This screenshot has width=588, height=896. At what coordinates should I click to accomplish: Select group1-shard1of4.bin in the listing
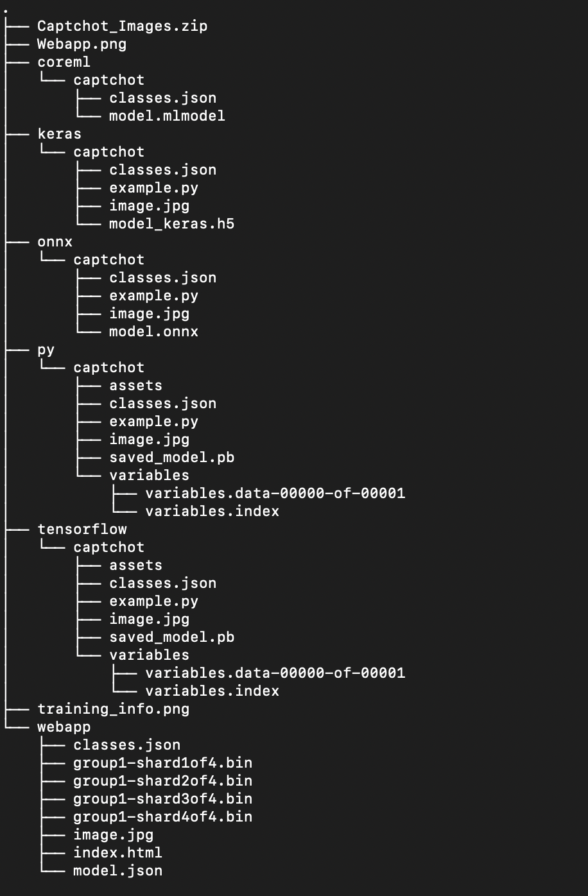coord(162,763)
